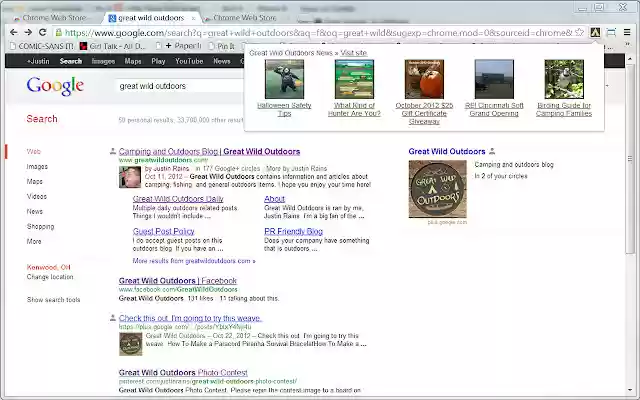640x400 pixels.
Task: Click Change location link
Action: click(50, 277)
